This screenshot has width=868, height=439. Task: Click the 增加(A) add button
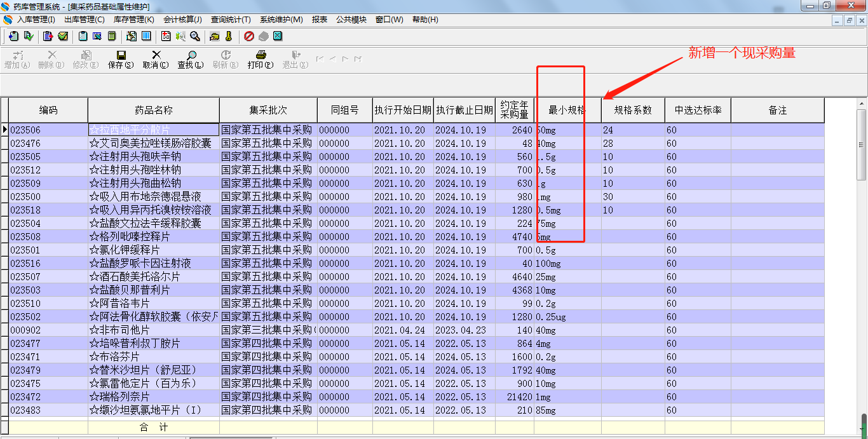pos(17,60)
